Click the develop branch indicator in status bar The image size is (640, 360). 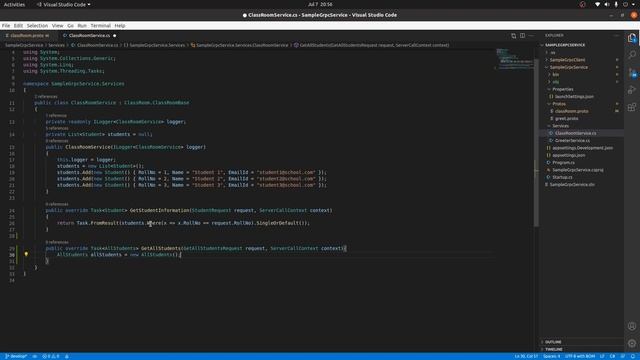tap(16, 356)
